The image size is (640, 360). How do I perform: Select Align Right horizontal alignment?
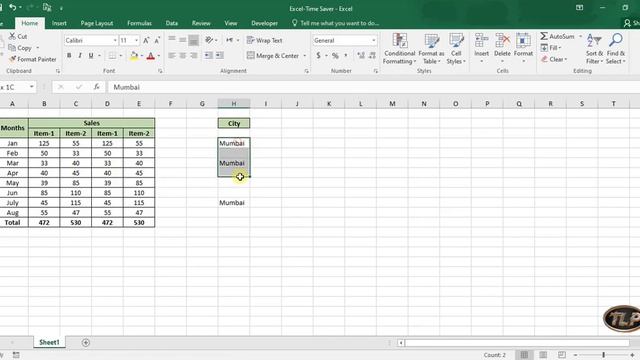point(194,56)
